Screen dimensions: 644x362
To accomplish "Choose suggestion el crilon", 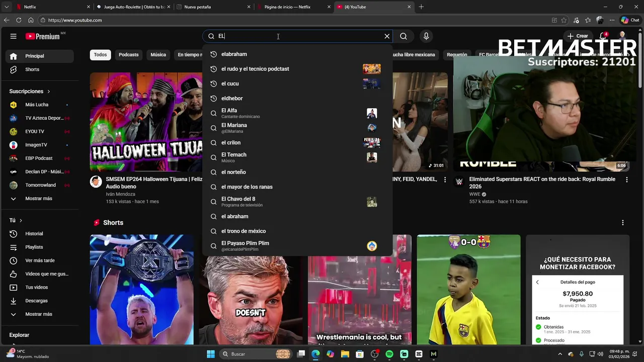I will coord(297,143).
